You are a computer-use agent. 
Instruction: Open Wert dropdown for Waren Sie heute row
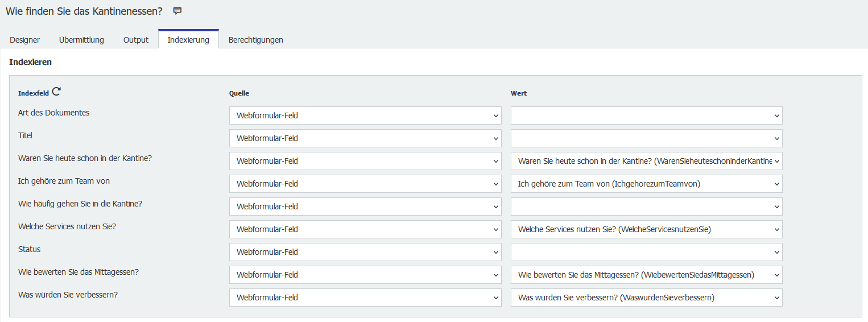[x=646, y=161]
